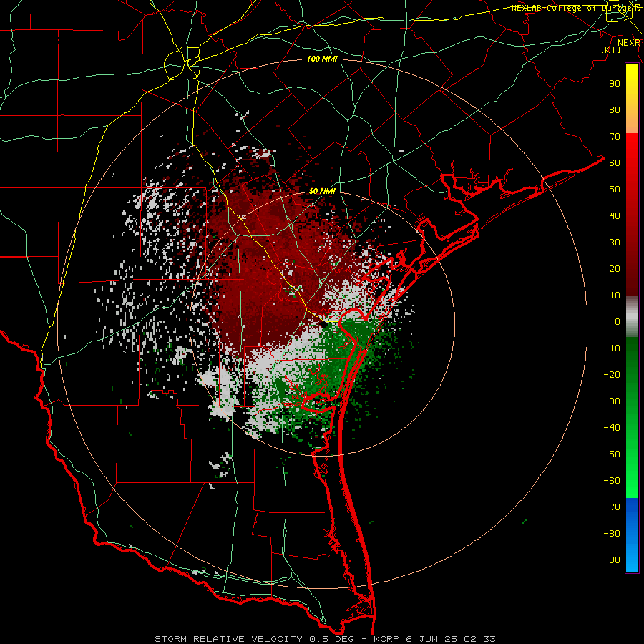Pick the blue segment at the color bar bottom

(632, 535)
